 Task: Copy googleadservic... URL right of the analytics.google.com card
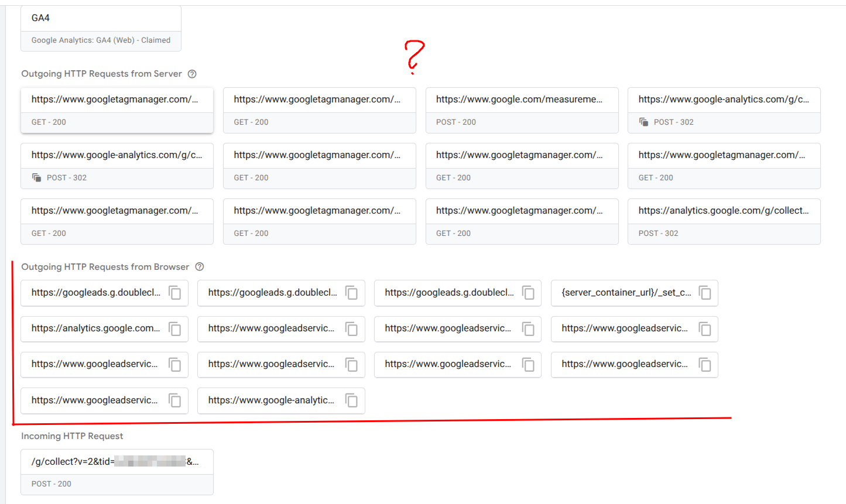(x=352, y=329)
